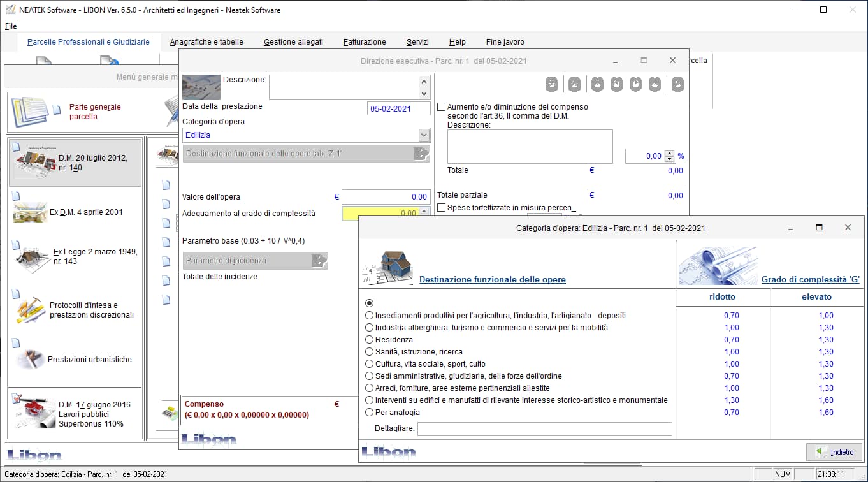Click arrow icon on Parametro di incidenza button
This screenshot has height=482, width=868.
[x=319, y=261]
